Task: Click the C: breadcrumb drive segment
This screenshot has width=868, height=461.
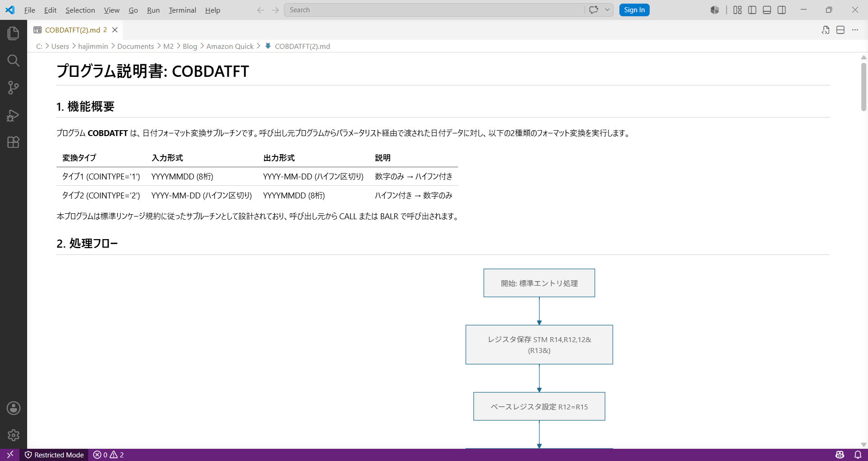Action: [39, 46]
